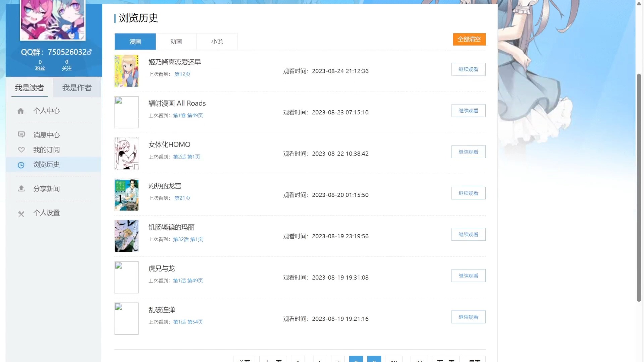Viewport: 644px width, 362px height.
Task: Click the upload icon beside 分享新闻
Action: tap(21, 188)
